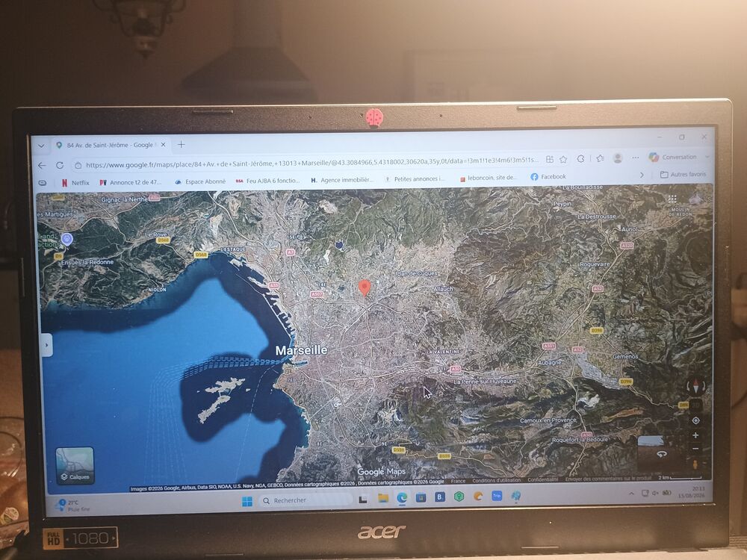Open the tab list dropdown arrow
The width and height of the screenshot is (747, 560).
(41, 146)
